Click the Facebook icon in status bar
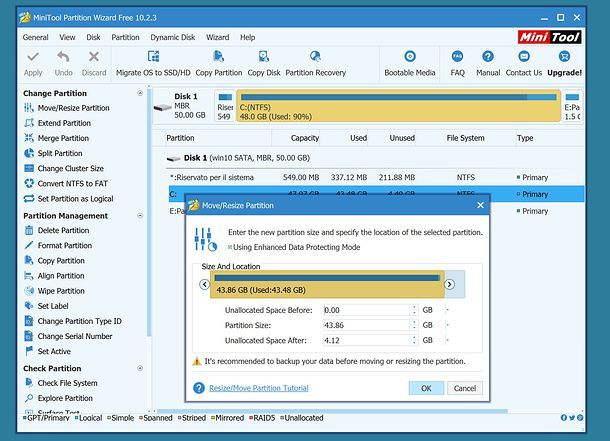Viewport: 610px width, 441px height. tap(564, 418)
